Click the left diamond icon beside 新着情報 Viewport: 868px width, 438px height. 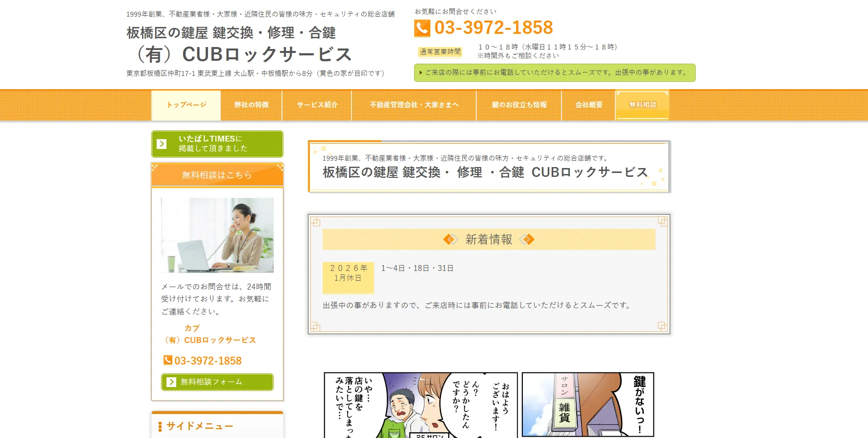450,239
